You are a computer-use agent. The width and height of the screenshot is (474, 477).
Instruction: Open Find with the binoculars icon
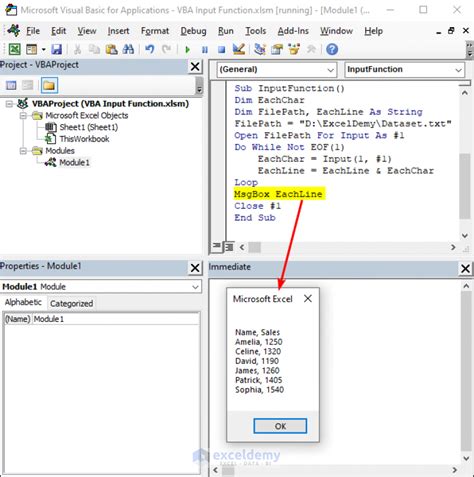point(128,49)
